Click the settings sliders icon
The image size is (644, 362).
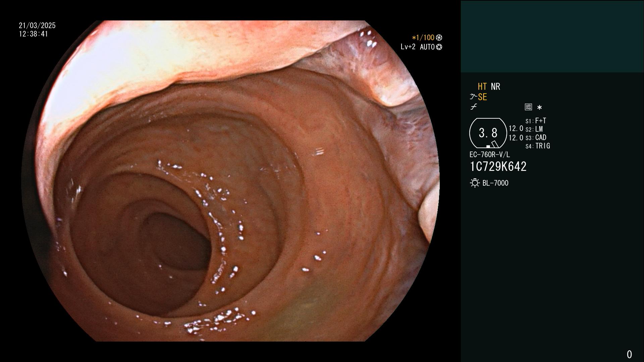point(528,107)
